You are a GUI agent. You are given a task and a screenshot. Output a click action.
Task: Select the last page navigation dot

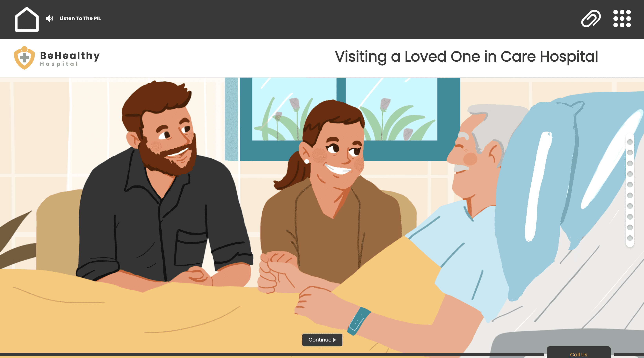coord(630,238)
